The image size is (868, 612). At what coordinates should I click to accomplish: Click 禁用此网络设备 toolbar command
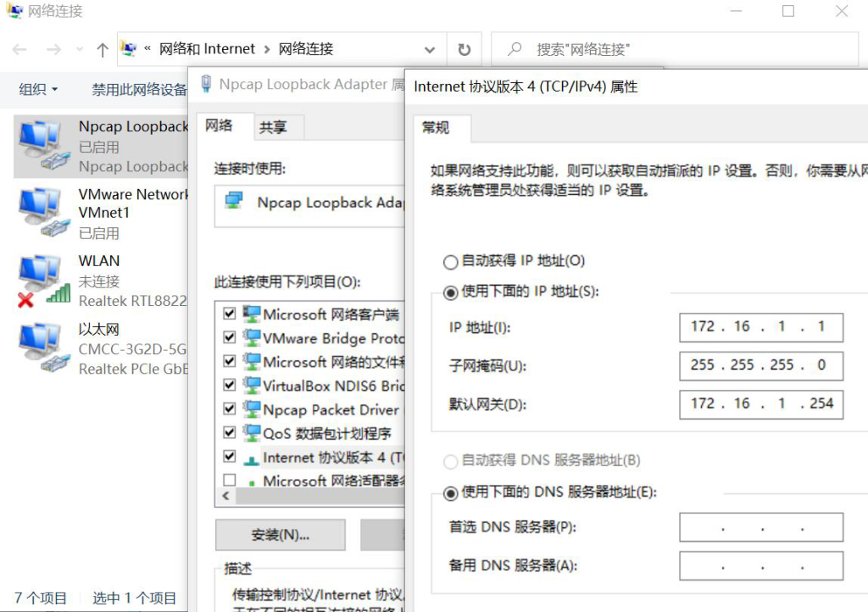[140, 89]
